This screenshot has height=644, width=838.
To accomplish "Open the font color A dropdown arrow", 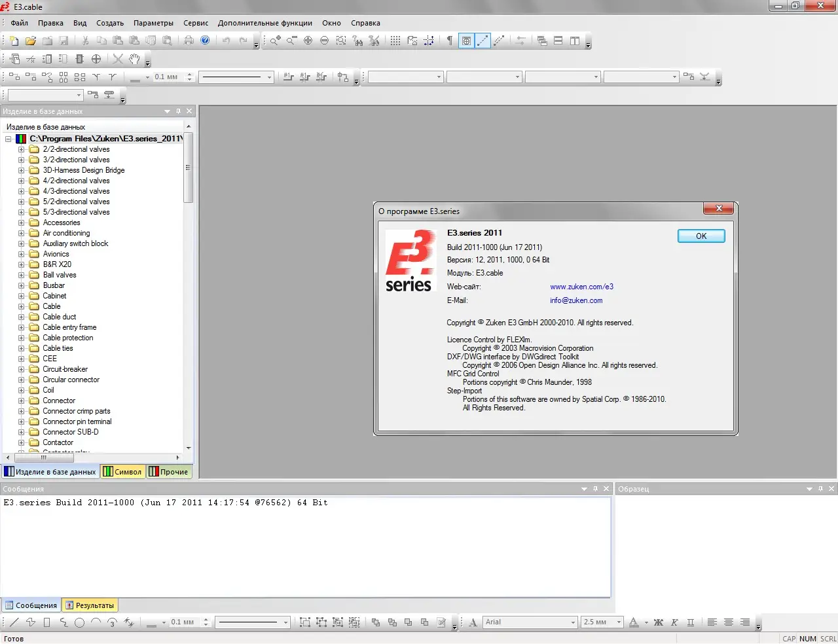I will tap(646, 623).
